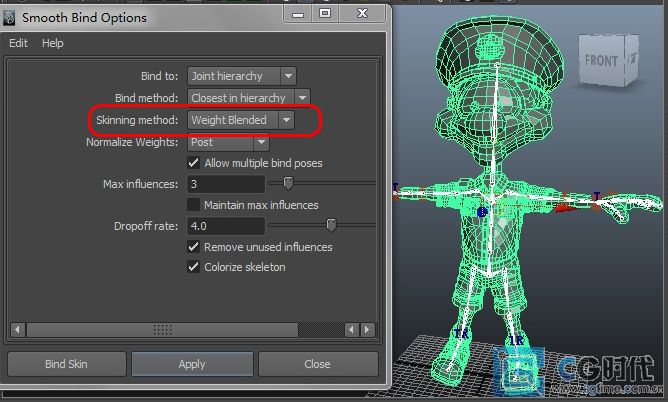Open the Normalize Weights dropdown
The image size is (668, 402).
[228, 142]
